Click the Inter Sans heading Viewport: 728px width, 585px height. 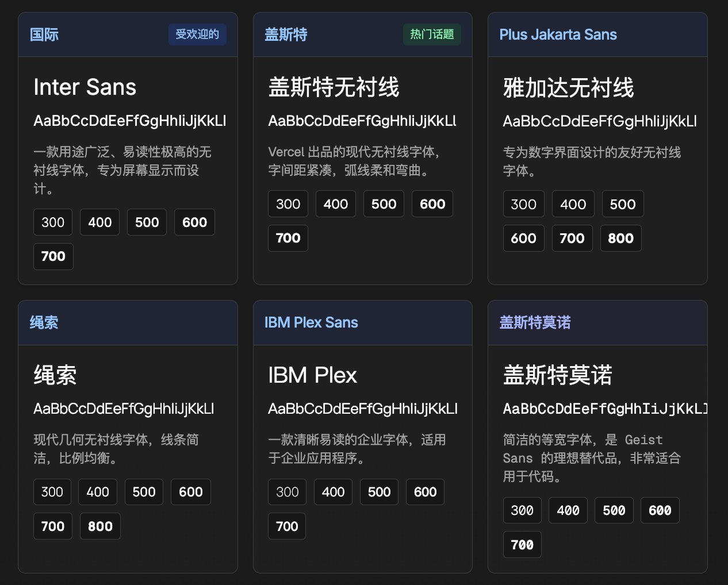(x=85, y=87)
